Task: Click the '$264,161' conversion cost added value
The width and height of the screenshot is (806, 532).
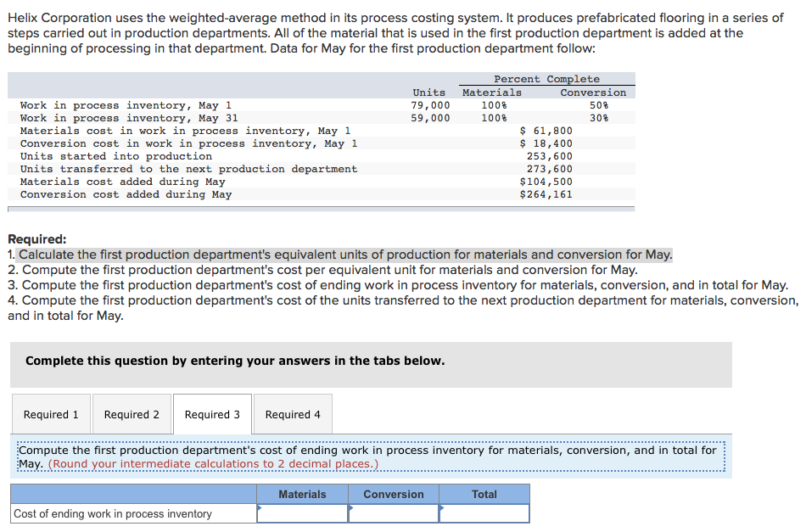Action: pyautogui.click(x=546, y=195)
